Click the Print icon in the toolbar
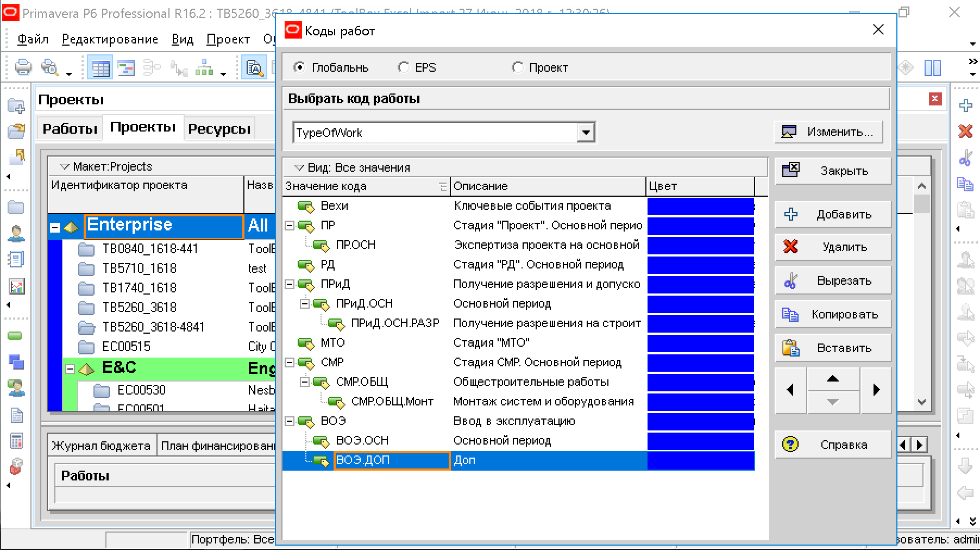 [23, 67]
